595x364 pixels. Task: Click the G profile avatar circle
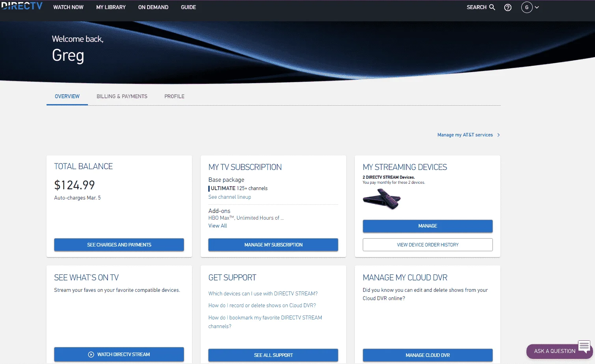[527, 7]
